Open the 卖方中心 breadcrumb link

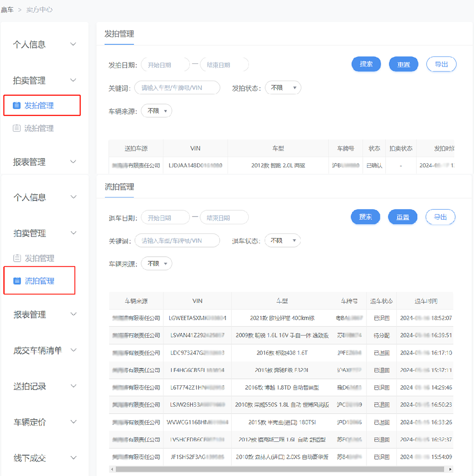pos(39,9)
